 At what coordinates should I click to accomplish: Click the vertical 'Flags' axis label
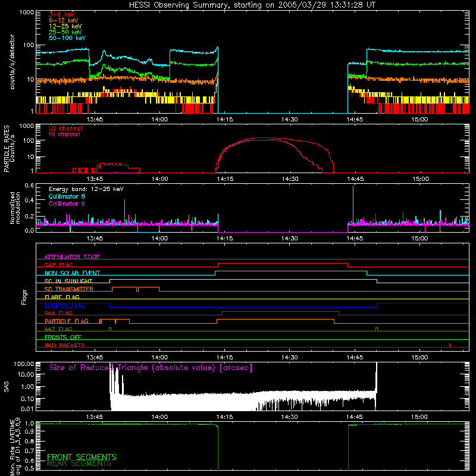pyautogui.click(x=24, y=297)
